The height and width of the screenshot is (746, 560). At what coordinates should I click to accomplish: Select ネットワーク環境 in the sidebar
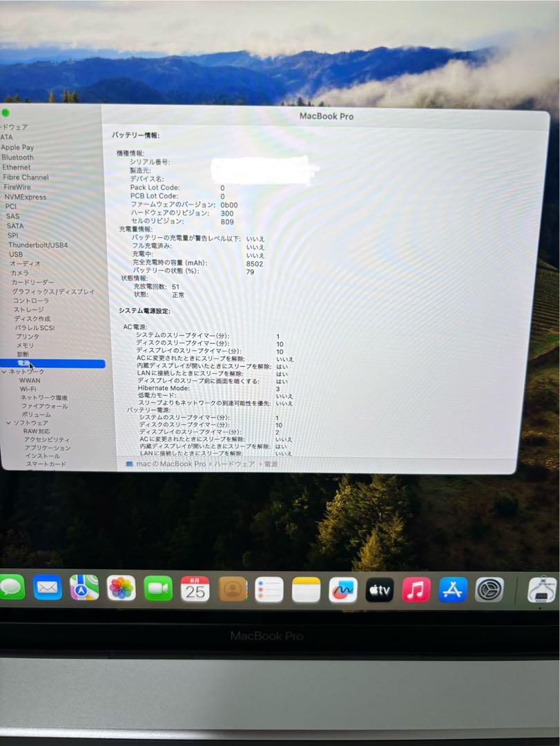44,398
